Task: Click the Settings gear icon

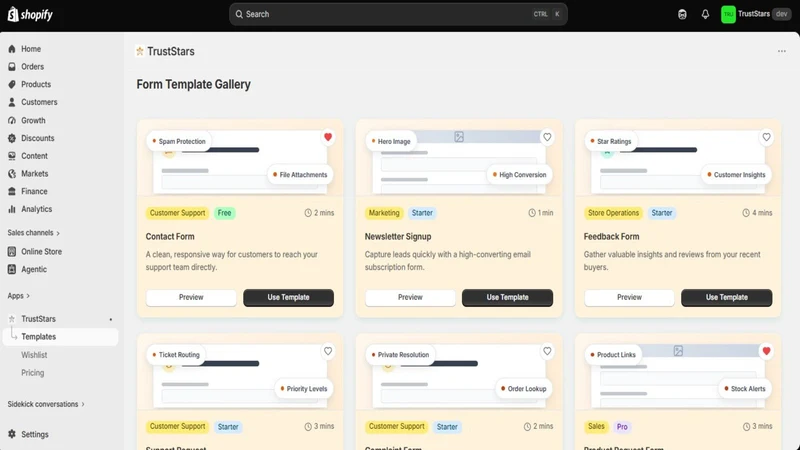Action: point(12,434)
